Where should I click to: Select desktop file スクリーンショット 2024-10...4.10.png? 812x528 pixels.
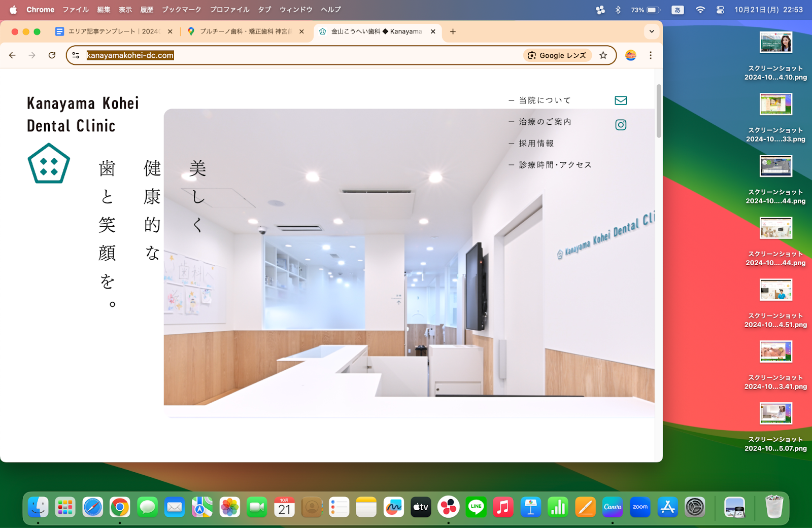(x=775, y=56)
